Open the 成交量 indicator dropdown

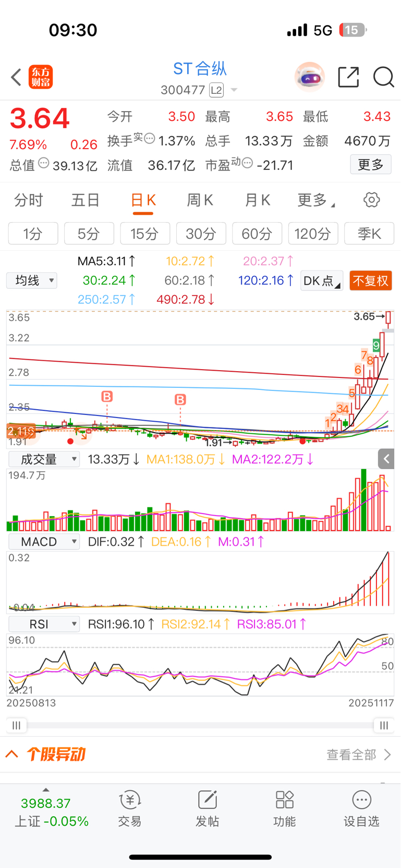(x=44, y=459)
